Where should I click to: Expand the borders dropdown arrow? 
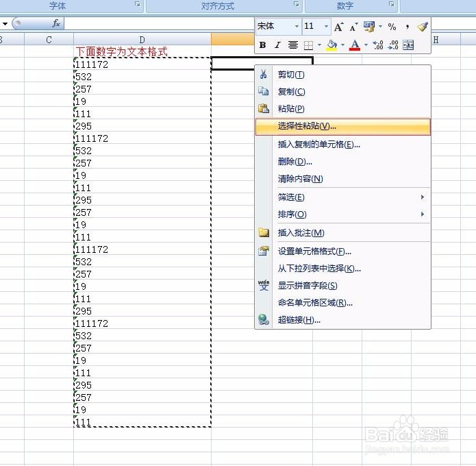(x=319, y=45)
